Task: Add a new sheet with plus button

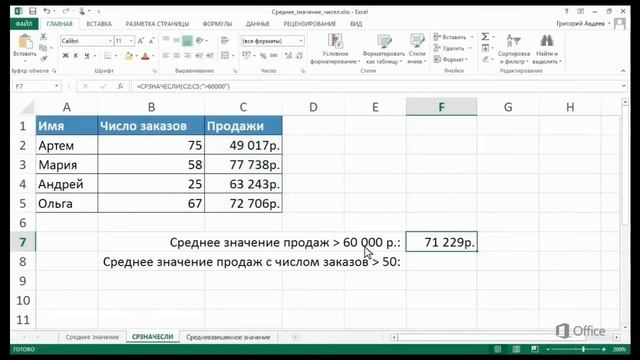Action: point(295,337)
